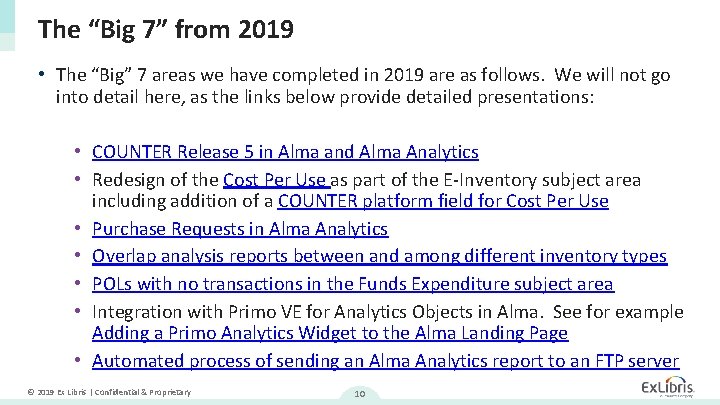Open Automated process FTP server link
This screenshot has height=405, width=720.
[x=386, y=361]
